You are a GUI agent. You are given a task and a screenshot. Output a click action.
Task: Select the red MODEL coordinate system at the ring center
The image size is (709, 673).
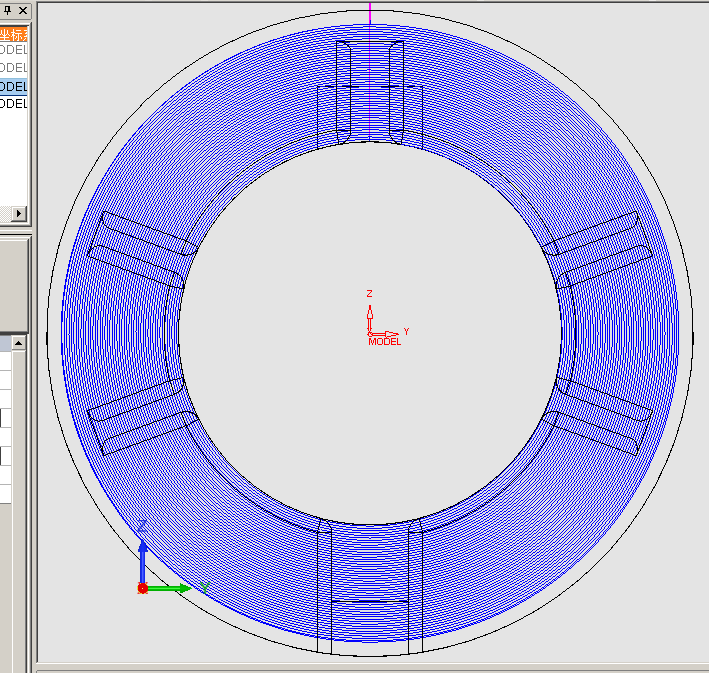384,341
